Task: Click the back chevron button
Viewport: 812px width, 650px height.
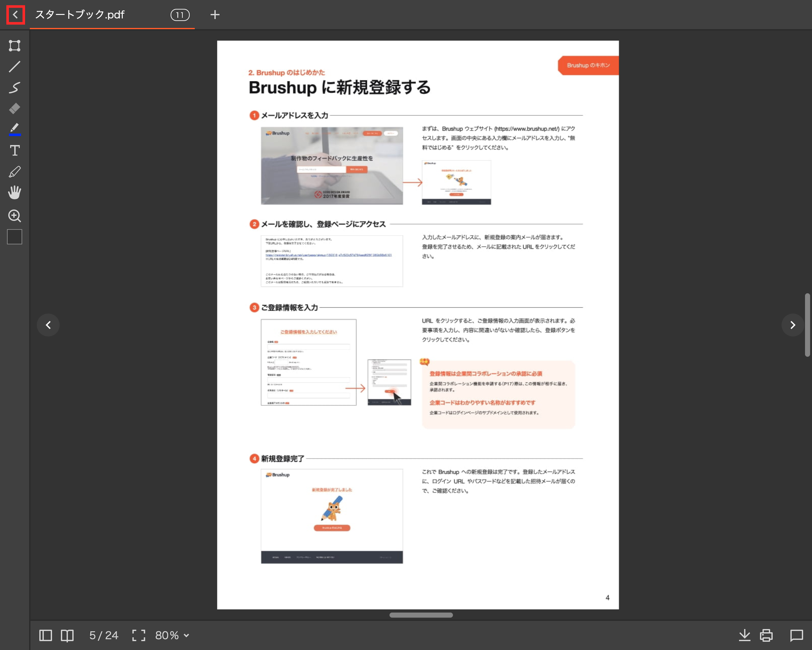Action: click(16, 15)
